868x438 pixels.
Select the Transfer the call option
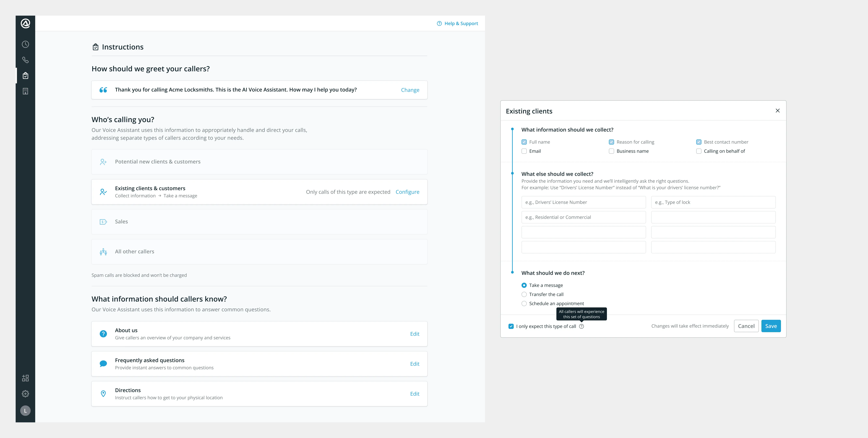(x=524, y=294)
